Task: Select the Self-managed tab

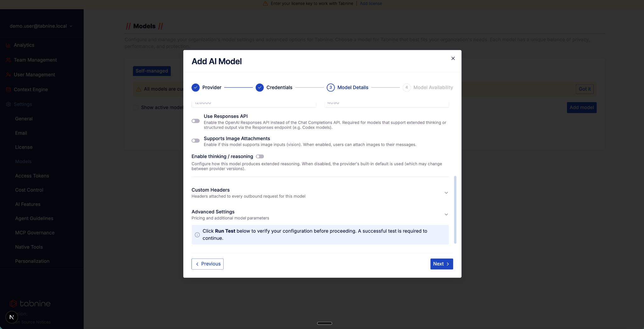Action: click(152, 71)
